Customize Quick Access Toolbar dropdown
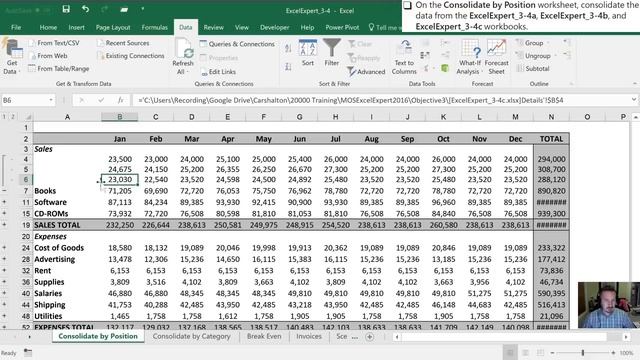The width and height of the screenshot is (640, 360). point(142,9)
